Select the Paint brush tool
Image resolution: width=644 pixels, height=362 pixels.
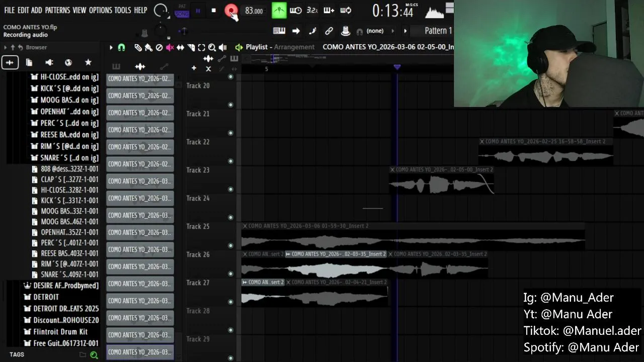[x=148, y=47]
